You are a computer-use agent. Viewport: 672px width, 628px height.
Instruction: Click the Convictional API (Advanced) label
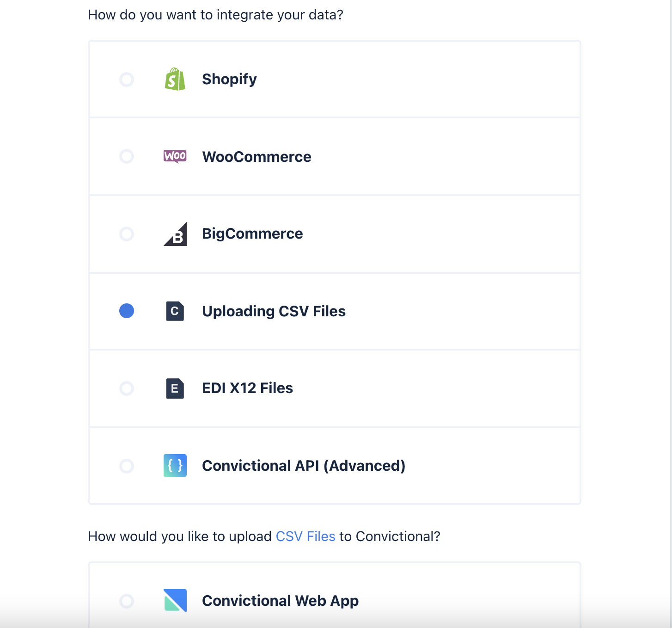(x=303, y=466)
